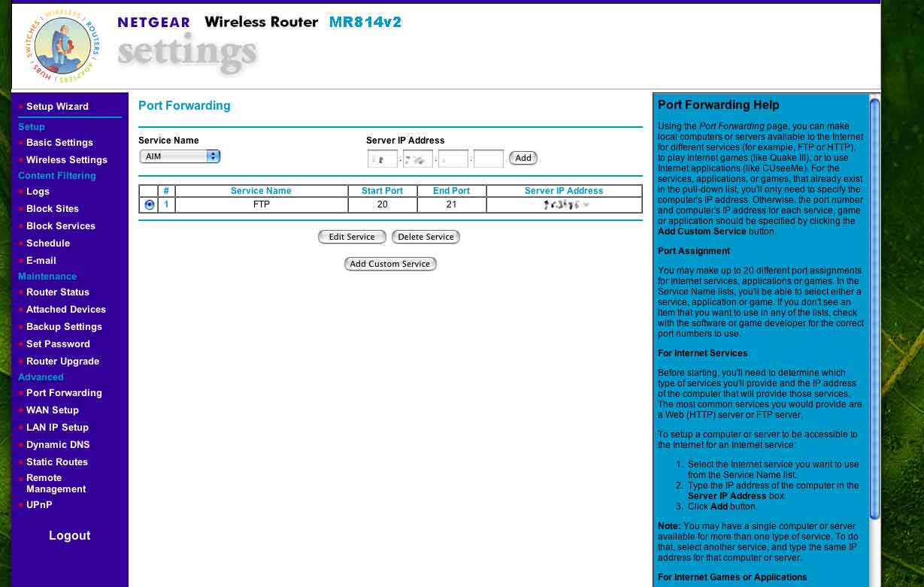Screen dimensions: 924x587
Task: Click the Content Filtering section label
Action: pyautogui.click(x=57, y=176)
